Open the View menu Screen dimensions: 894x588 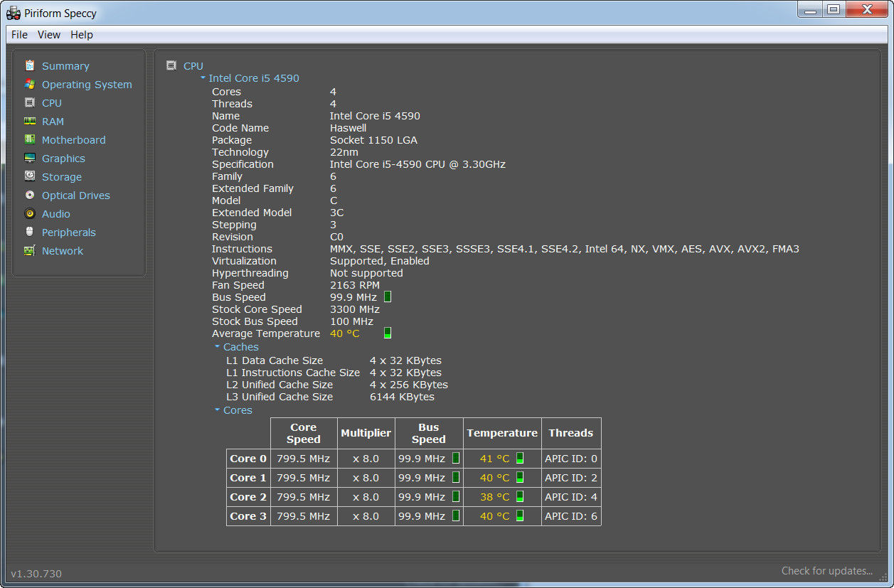click(x=49, y=34)
